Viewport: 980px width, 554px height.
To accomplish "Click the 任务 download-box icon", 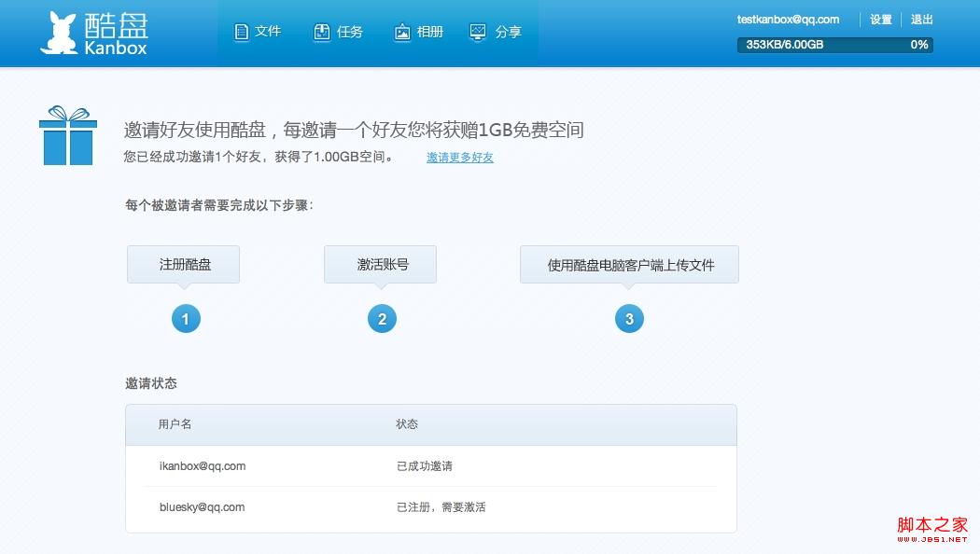I will click(321, 31).
